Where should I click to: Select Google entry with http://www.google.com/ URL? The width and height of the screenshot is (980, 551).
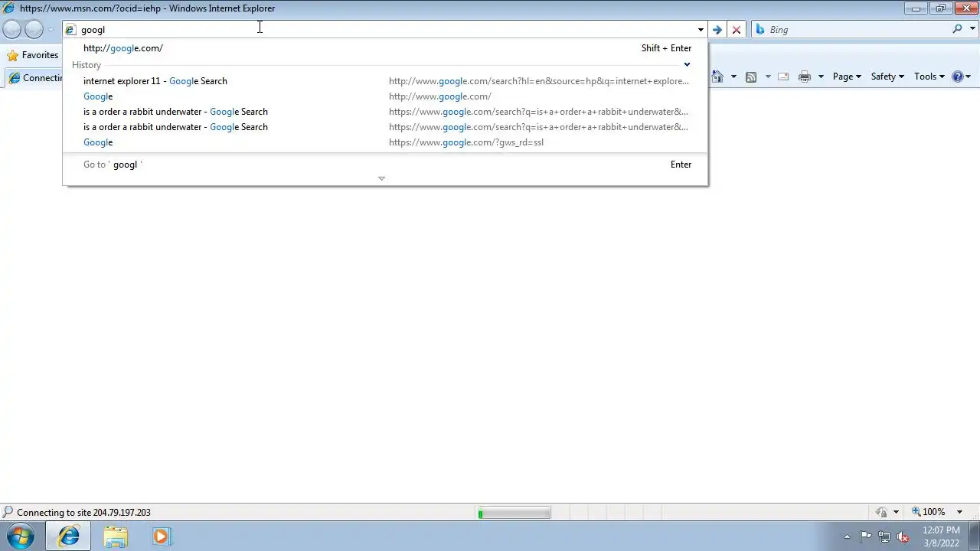(x=386, y=96)
